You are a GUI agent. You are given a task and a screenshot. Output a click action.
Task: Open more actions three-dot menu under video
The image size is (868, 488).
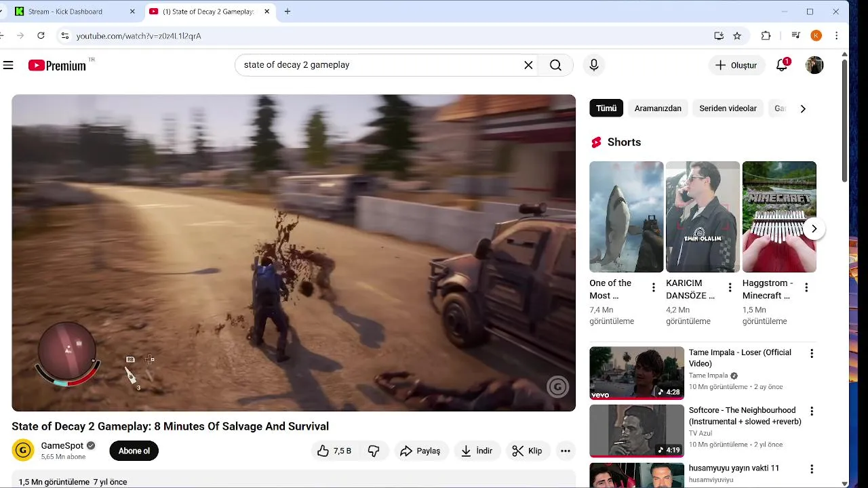pos(566,451)
